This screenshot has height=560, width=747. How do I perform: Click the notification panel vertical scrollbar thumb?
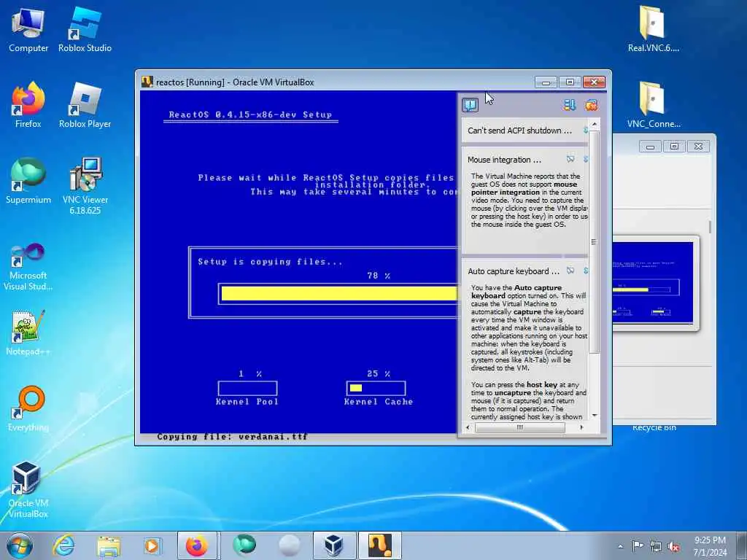click(x=594, y=241)
